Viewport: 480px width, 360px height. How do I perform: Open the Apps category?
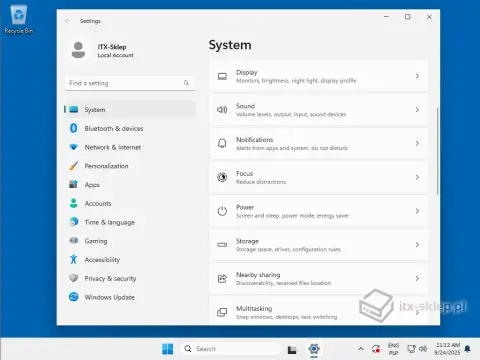(x=130, y=184)
